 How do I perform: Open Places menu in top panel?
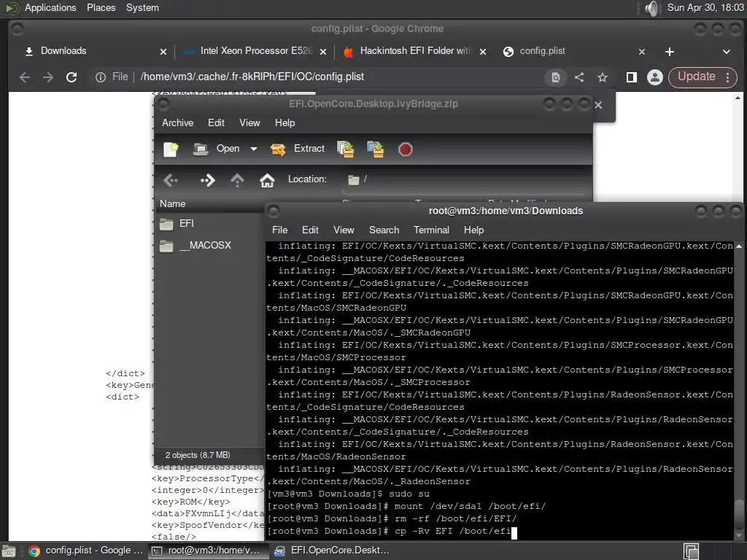(x=101, y=7)
